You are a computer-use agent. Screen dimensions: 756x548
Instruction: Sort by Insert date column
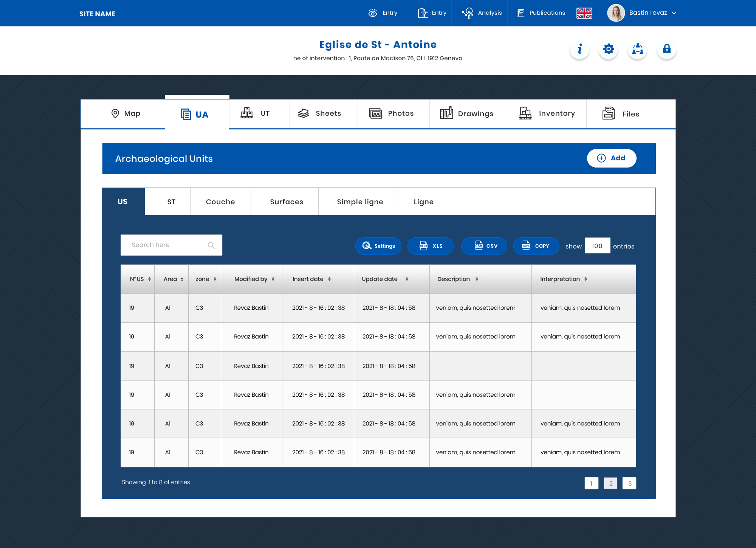[x=329, y=279]
